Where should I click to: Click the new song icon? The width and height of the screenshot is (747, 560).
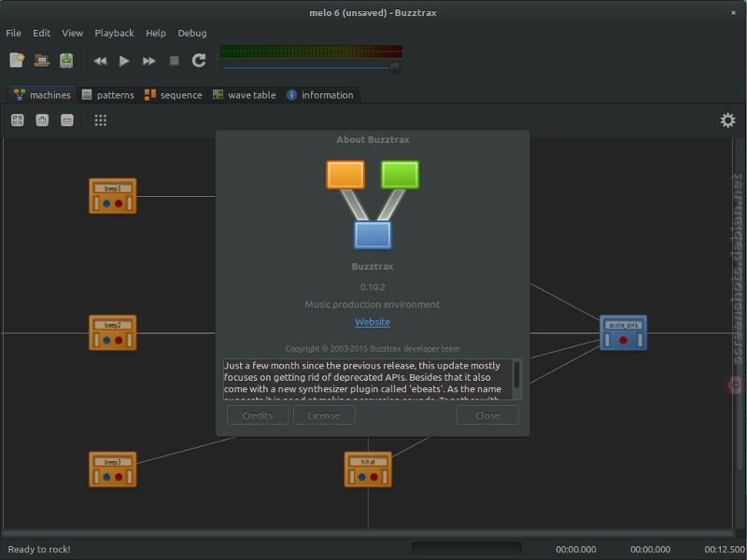coord(17,61)
